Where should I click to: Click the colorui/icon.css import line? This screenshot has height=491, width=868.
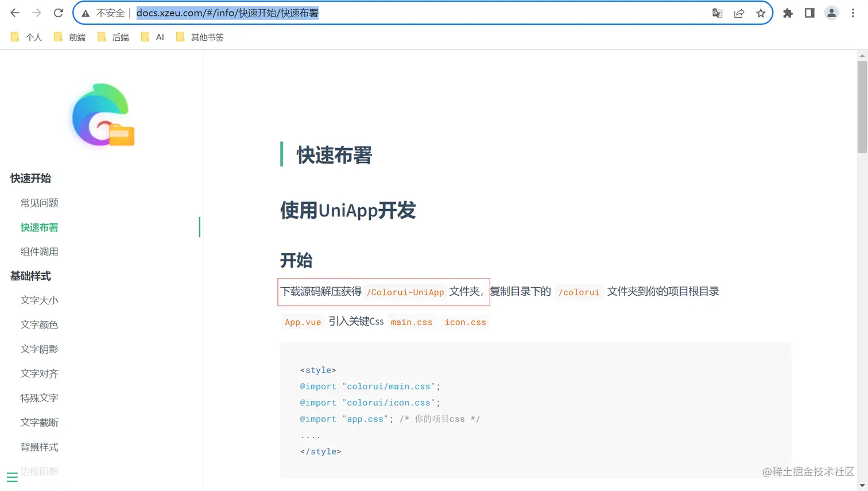click(370, 403)
